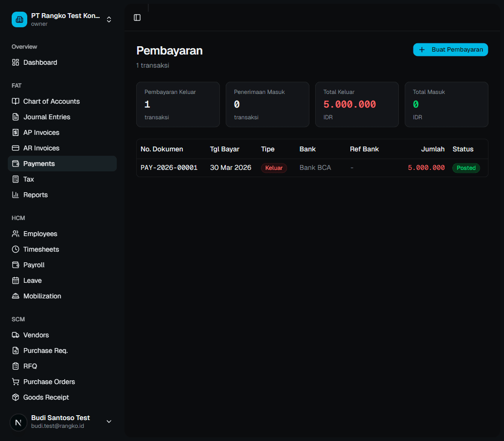Open the Mobilization menu entry

click(62, 296)
